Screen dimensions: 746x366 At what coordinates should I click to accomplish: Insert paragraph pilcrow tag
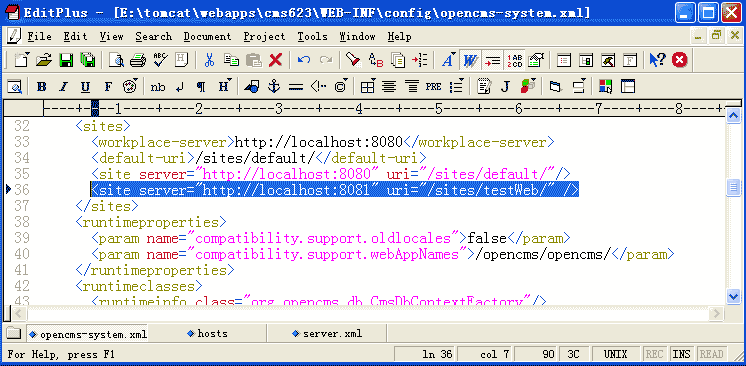tap(201, 87)
